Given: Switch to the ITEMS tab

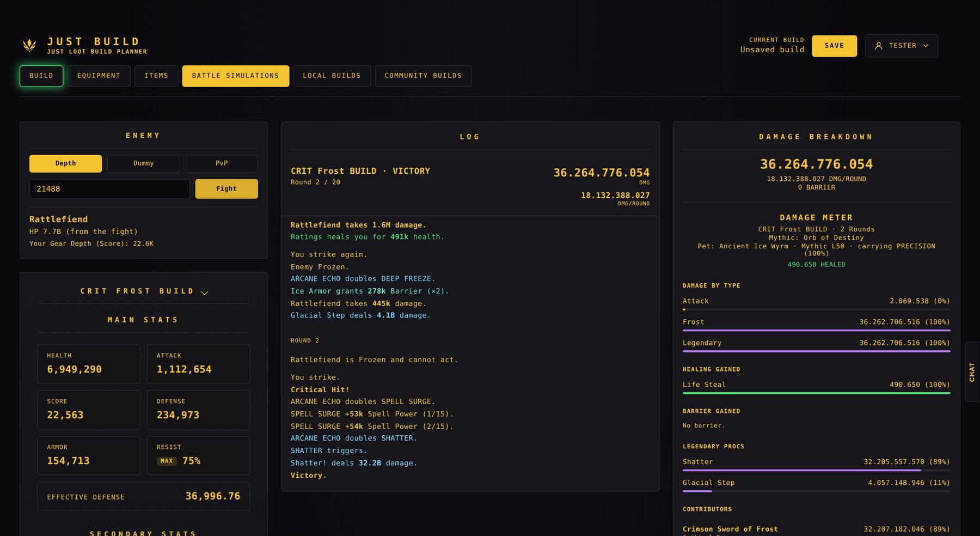Looking at the screenshot, I should pos(156,76).
